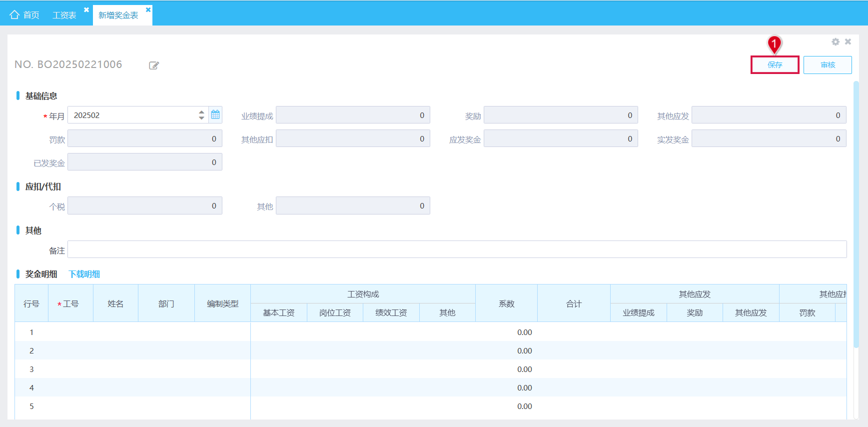Click the 个税 field
868x427 pixels.
pyautogui.click(x=145, y=205)
